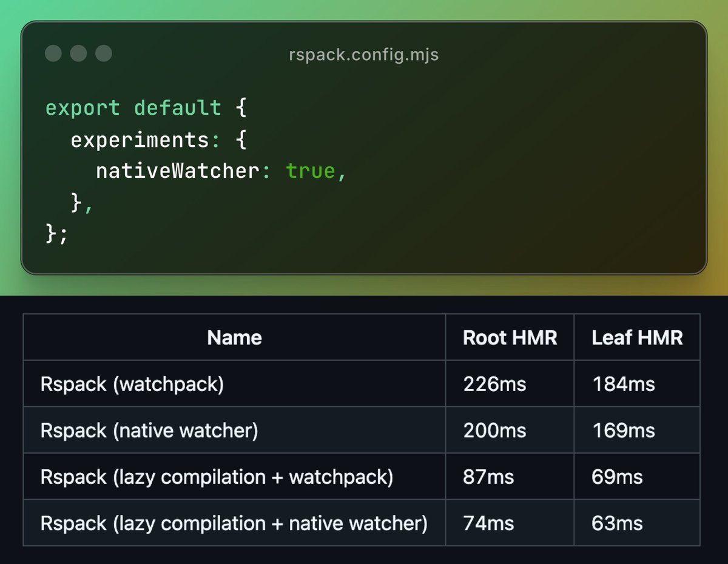The width and height of the screenshot is (728, 564).
Task: Click the 'nativeWatcher: true,' code line
Action: pyautogui.click(x=221, y=171)
